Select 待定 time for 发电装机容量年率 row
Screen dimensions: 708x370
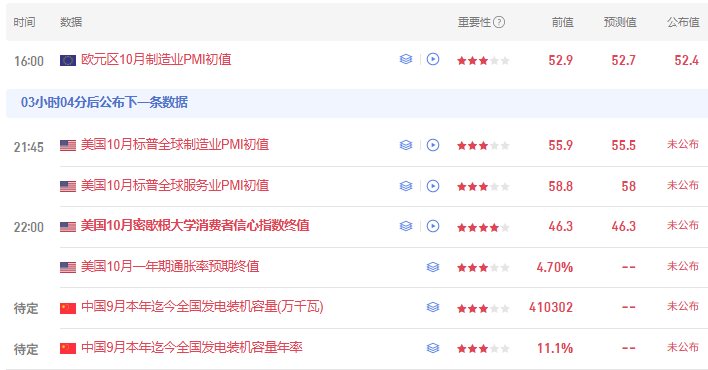coord(26,349)
